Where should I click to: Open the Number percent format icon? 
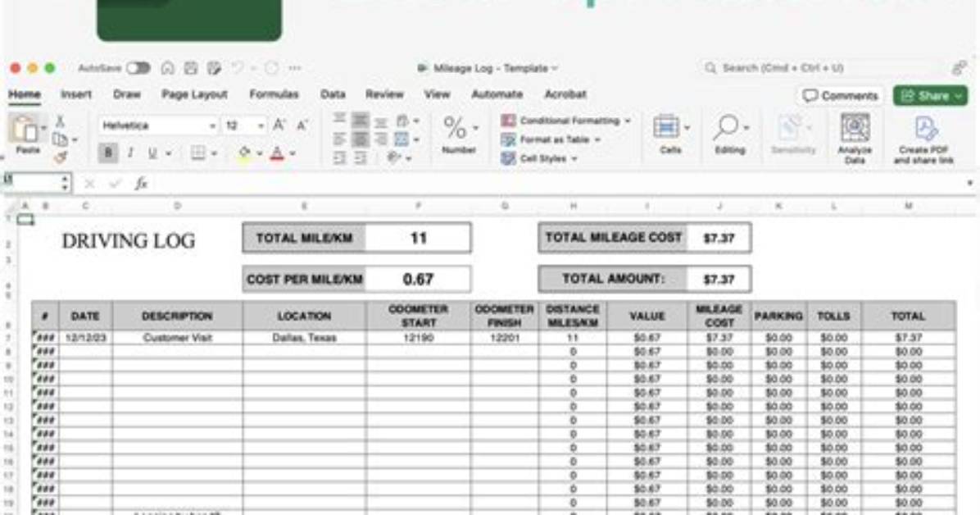point(455,128)
